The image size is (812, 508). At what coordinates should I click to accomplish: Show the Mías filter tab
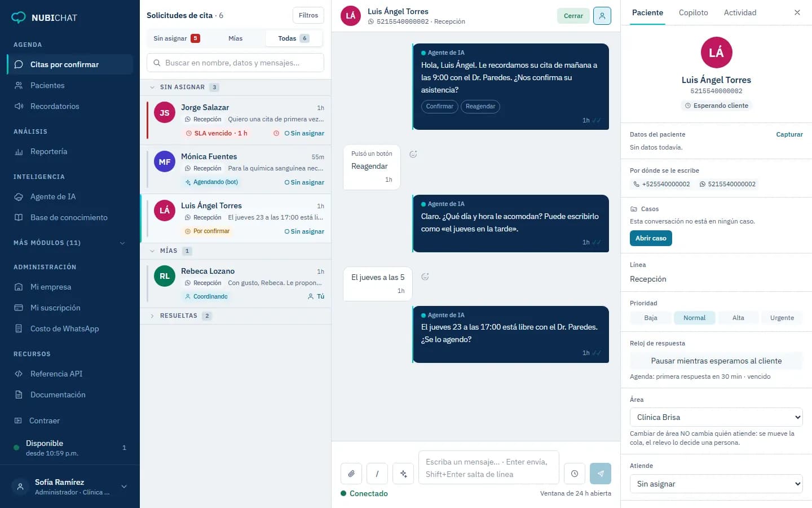236,38
